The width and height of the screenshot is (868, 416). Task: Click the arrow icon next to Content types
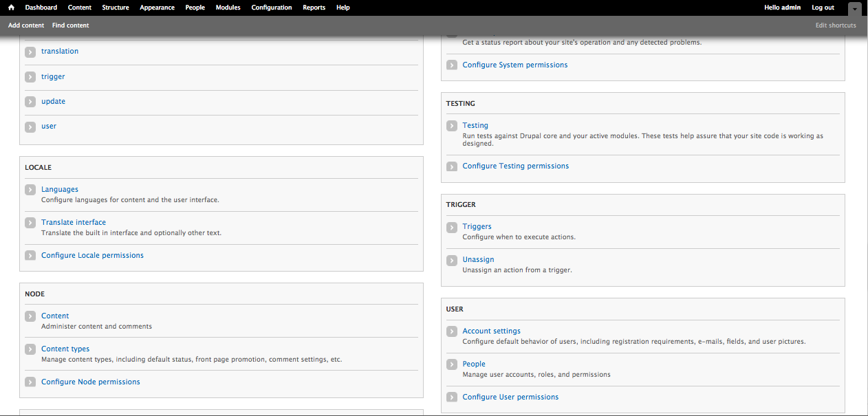point(30,349)
